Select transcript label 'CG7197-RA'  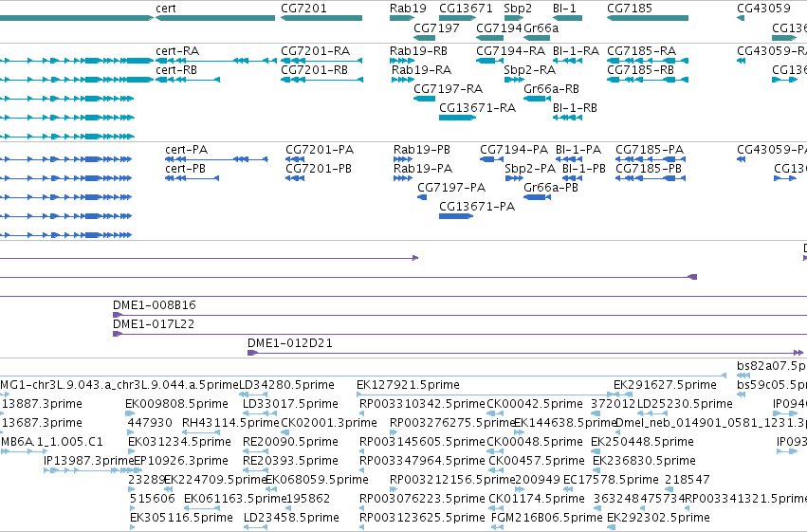click(x=449, y=89)
